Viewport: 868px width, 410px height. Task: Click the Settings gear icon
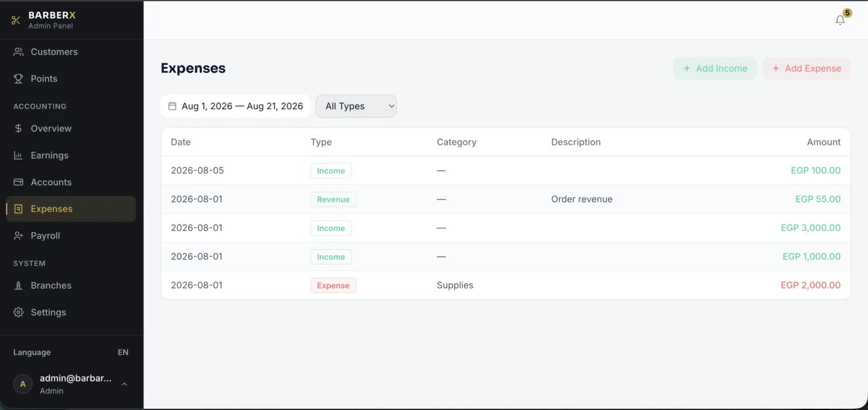(x=19, y=312)
